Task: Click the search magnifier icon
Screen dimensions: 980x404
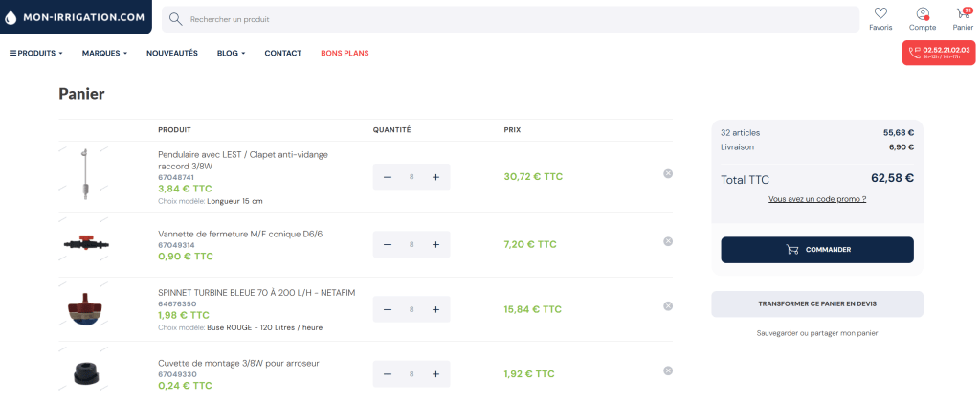Action: [175, 19]
